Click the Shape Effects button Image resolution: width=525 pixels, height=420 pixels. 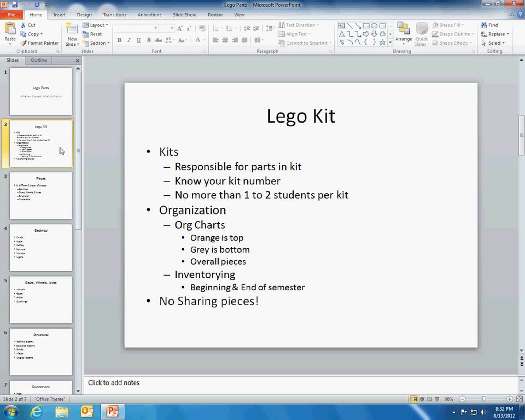(452, 43)
